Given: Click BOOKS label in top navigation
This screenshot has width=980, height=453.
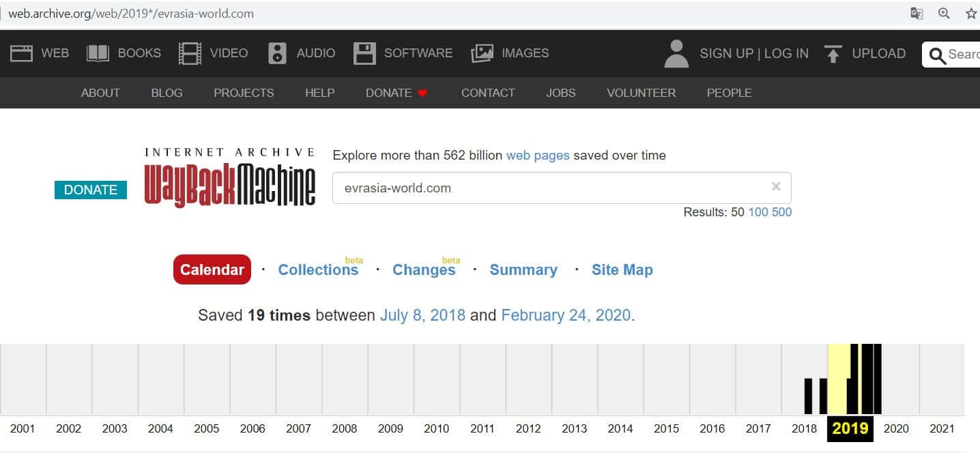Looking at the screenshot, I should click(x=139, y=53).
